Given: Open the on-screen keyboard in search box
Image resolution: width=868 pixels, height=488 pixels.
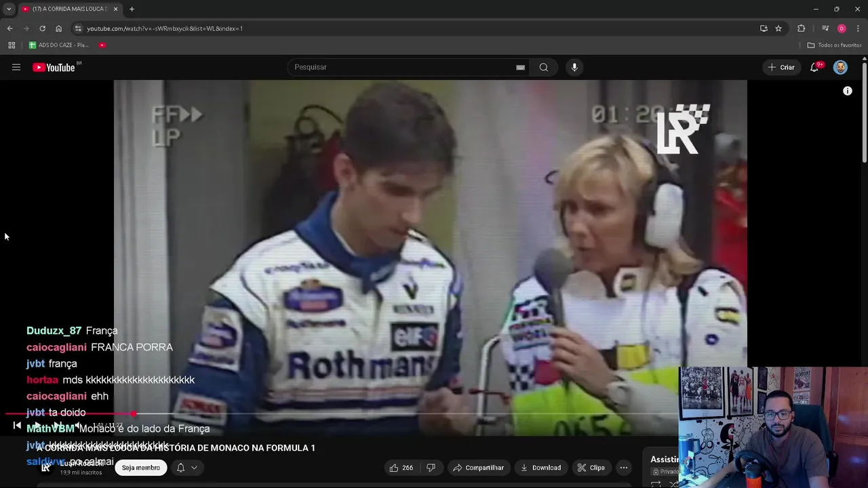Looking at the screenshot, I should point(520,67).
